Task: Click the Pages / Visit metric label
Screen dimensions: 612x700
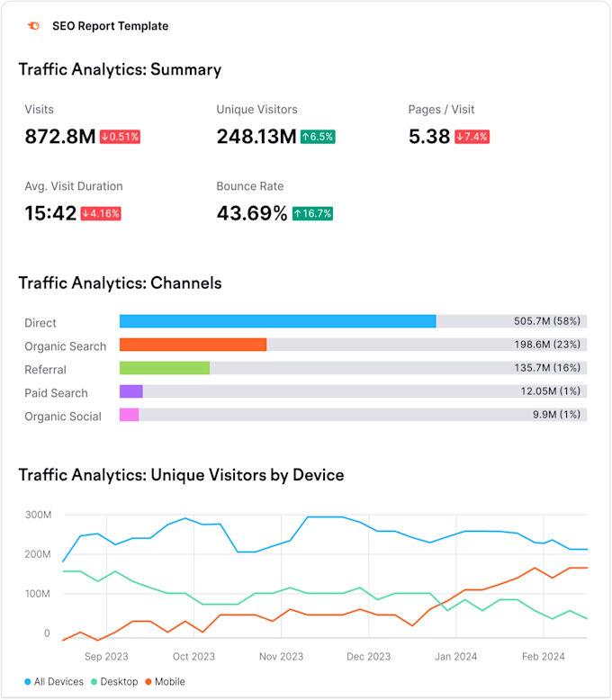Action: click(441, 110)
